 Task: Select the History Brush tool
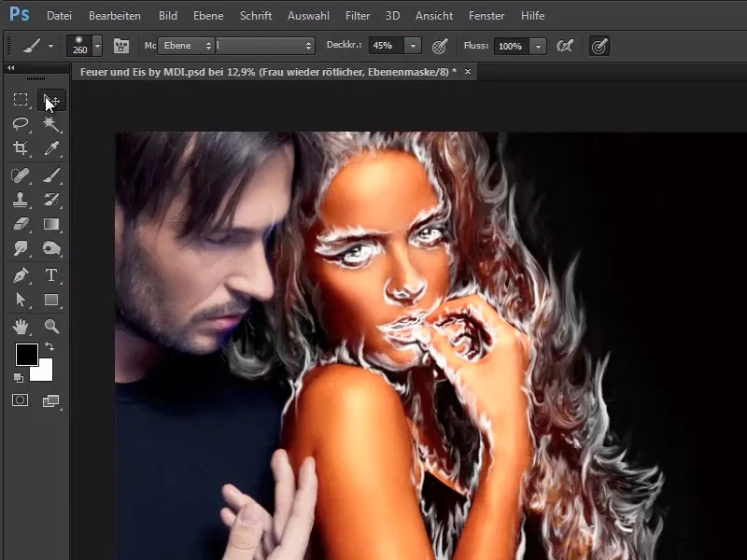click(x=51, y=200)
